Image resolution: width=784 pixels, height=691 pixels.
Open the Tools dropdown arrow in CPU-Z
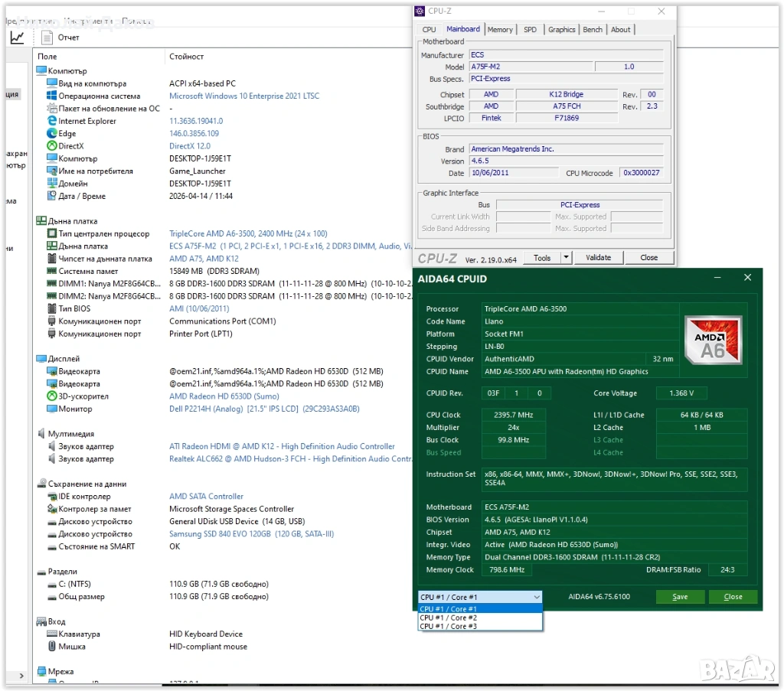click(x=566, y=258)
